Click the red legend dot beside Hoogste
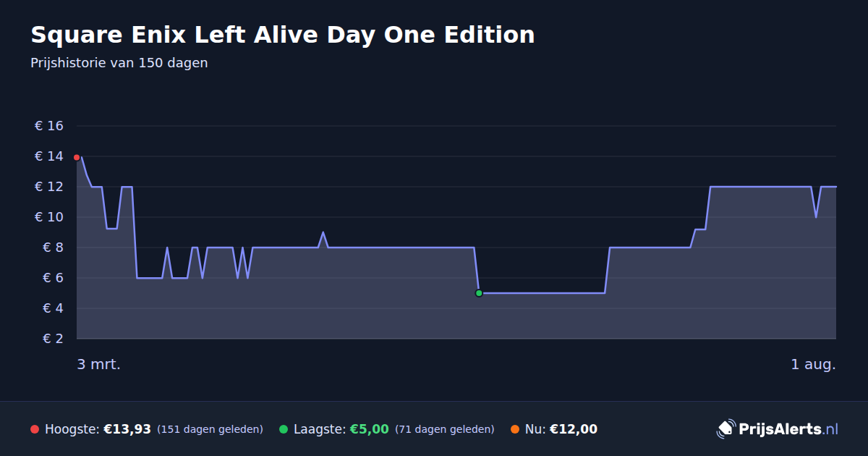The image size is (868, 456). coord(35,429)
